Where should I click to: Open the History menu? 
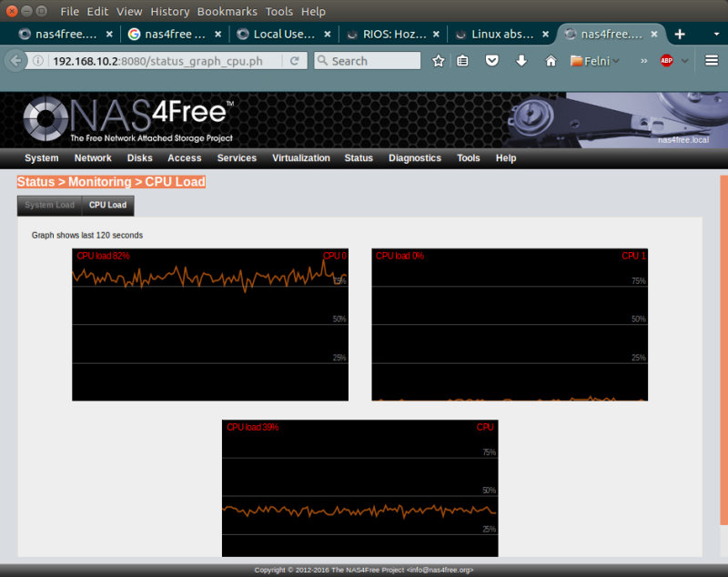[170, 11]
